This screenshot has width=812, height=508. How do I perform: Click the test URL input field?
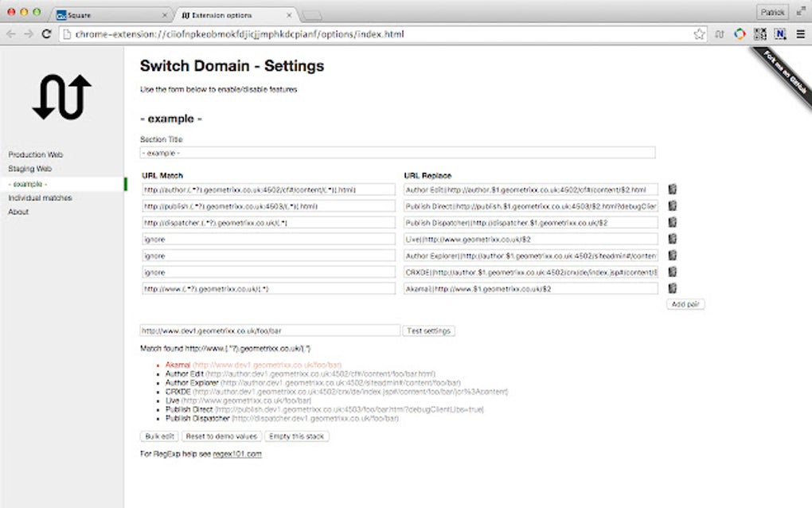[271, 330]
